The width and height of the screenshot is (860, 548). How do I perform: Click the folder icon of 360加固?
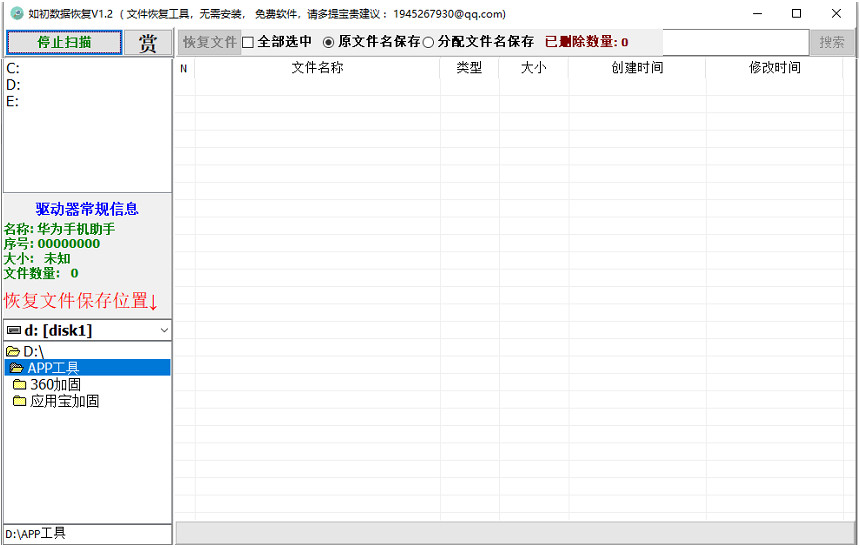[20, 385]
